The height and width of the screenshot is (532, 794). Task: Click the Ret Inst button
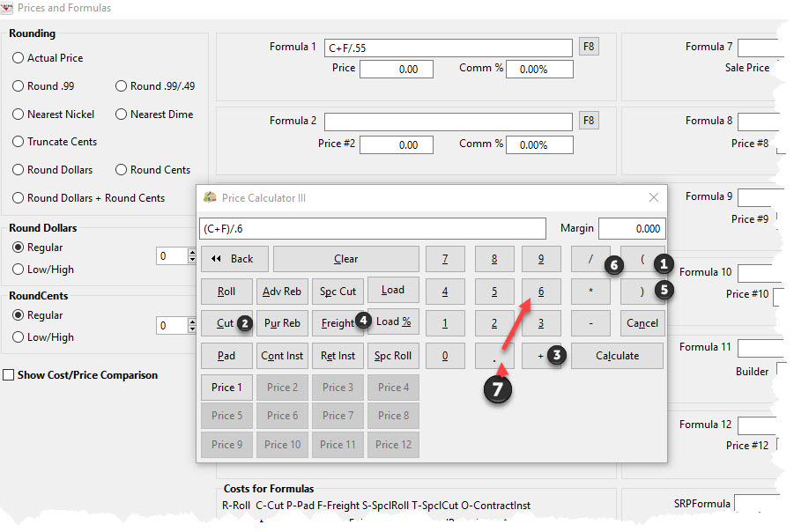tap(338, 355)
